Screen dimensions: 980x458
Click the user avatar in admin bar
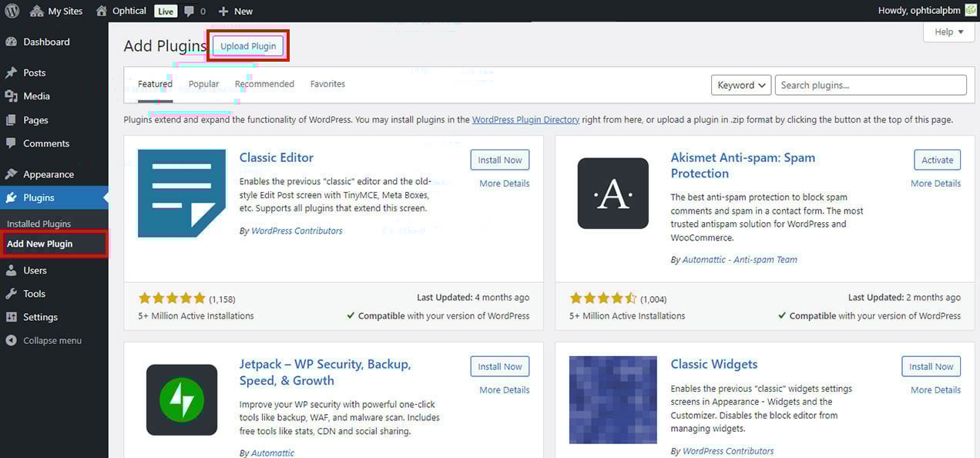click(x=971, y=11)
